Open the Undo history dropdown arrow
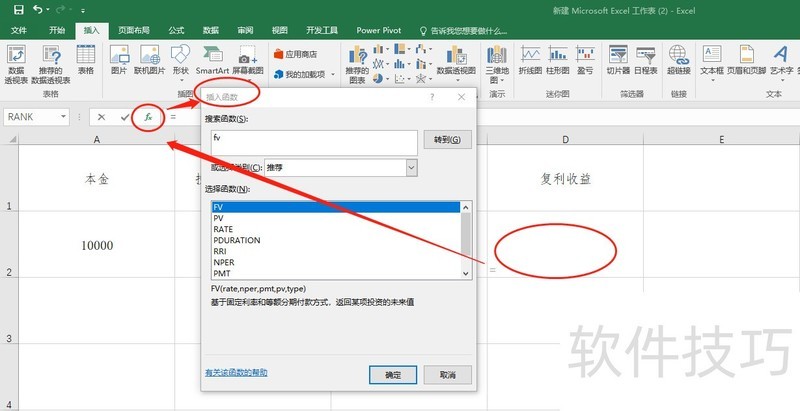This screenshot has width=800, height=411. (48, 10)
